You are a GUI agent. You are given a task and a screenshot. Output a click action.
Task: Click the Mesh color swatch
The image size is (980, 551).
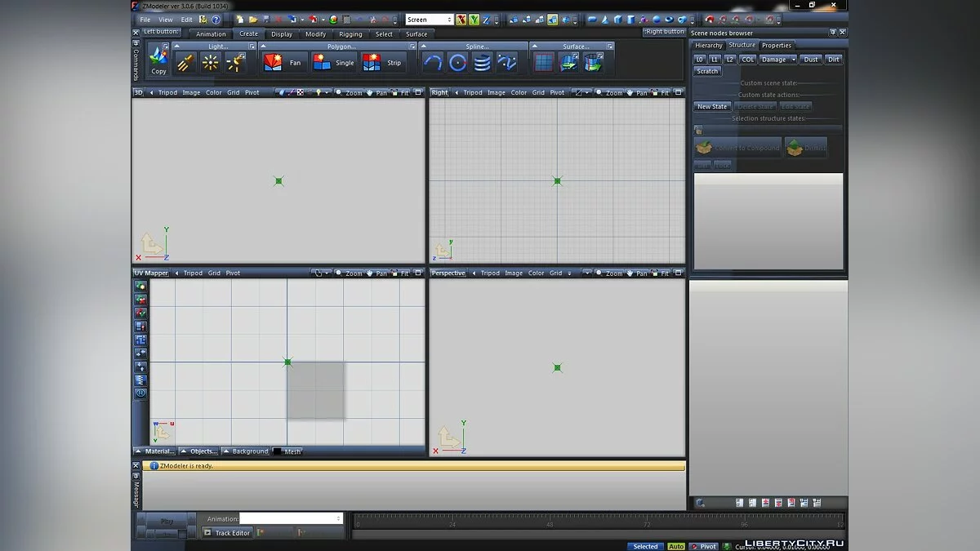tap(278, 451)
